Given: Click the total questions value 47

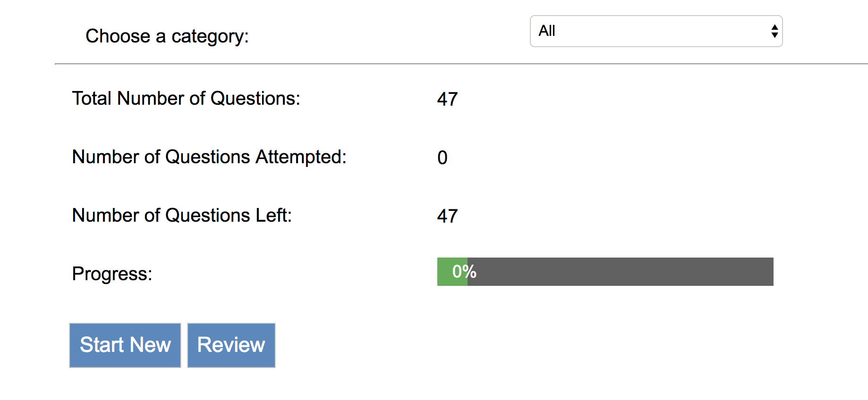Looking at the screenshot, I should click(447, 99).
